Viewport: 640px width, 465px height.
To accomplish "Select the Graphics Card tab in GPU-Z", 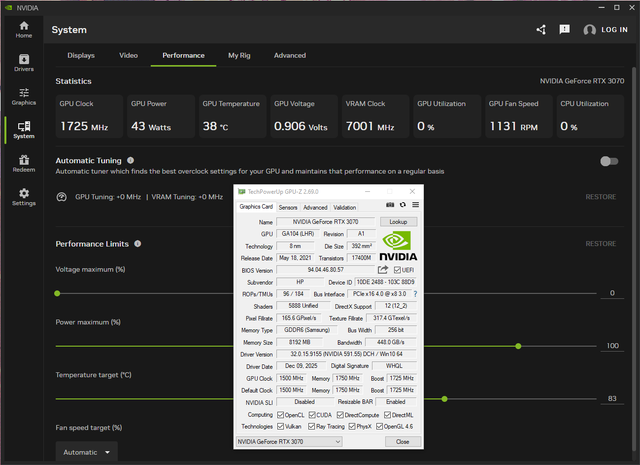I will 256,207.
